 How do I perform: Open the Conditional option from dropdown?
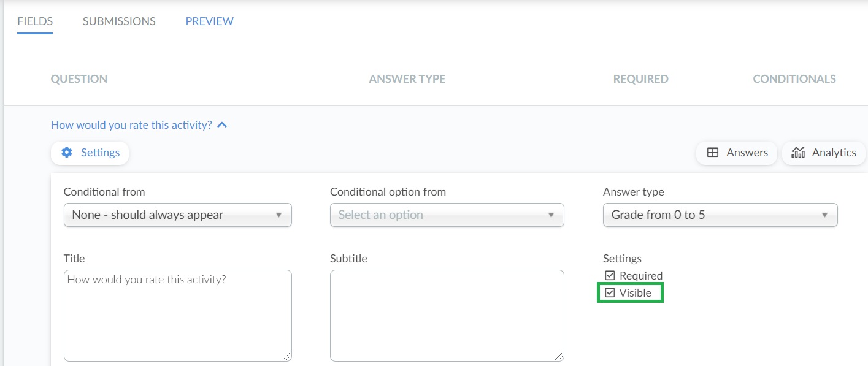tap(447, 215)
